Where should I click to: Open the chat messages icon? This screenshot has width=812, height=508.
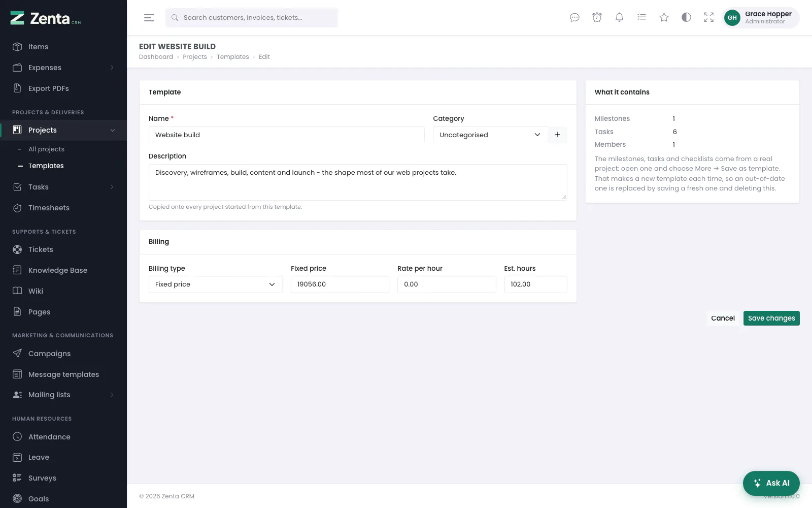574,18
